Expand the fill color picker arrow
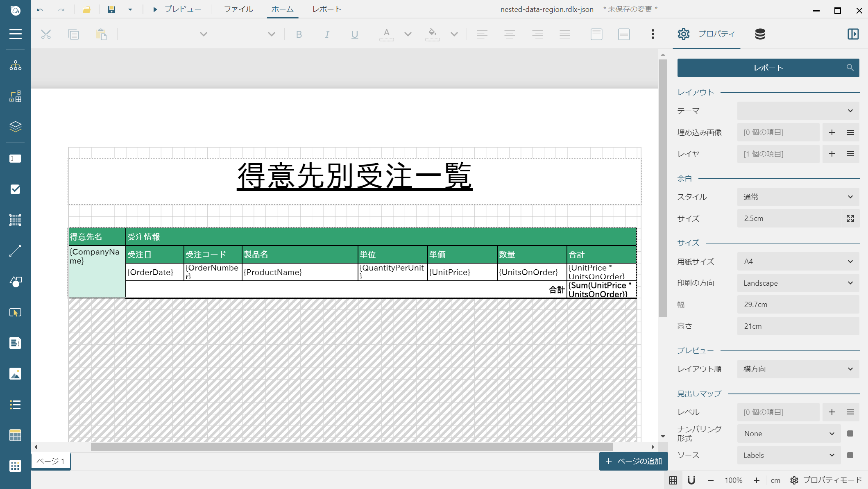Screen dimensions: 868x489 pos(454,34)
